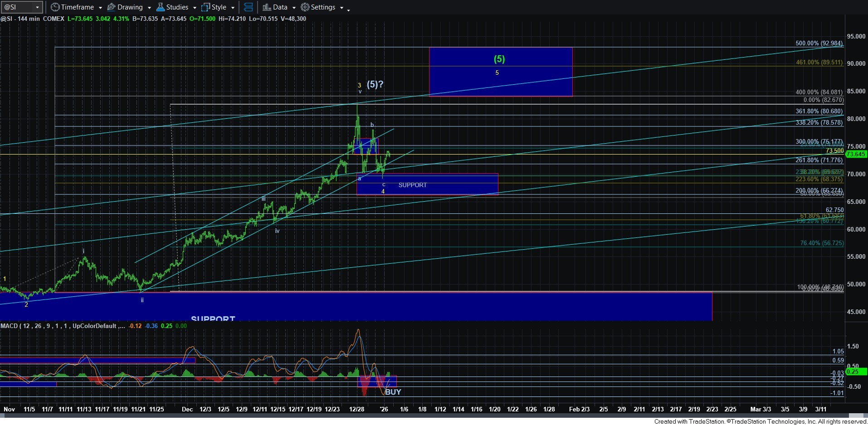
Task: Open the Drawing menu label
Action: coord(130,7)
